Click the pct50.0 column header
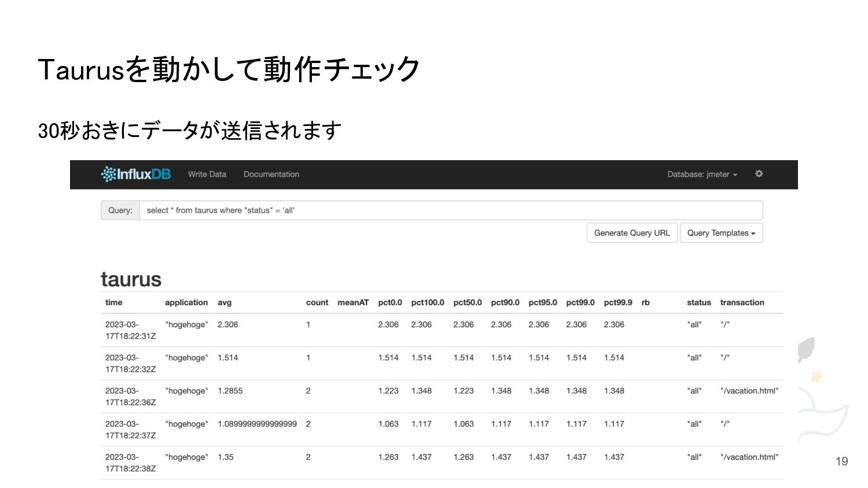 (468, 302)
